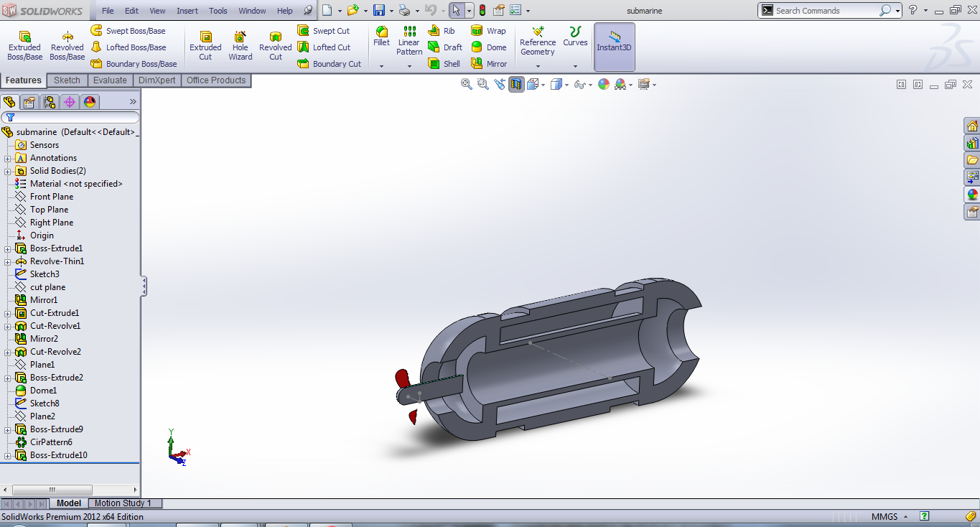The image size is (980, 527).
Task: Expand the Boss-Extrude1 feature
Action: coord(7,248)
